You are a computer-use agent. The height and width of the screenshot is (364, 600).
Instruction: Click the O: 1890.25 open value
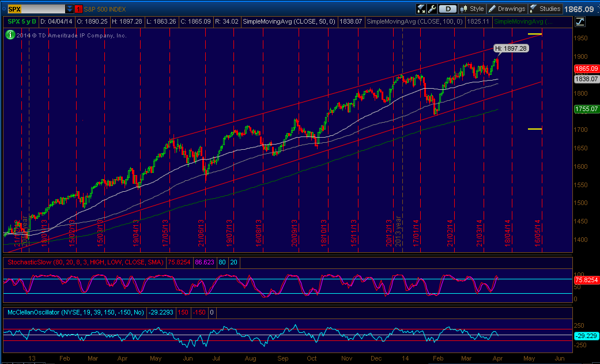point(92,22)
